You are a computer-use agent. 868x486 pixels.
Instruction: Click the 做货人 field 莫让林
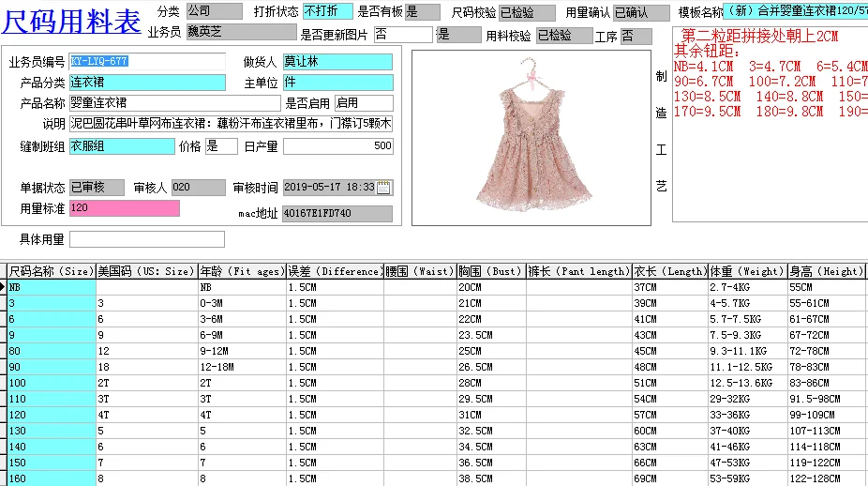coord(337,62)
